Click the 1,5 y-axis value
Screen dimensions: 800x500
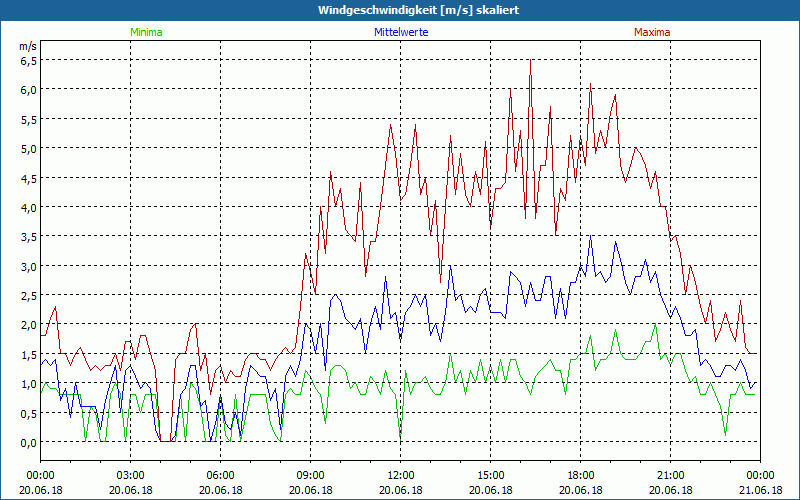[29, 354]
